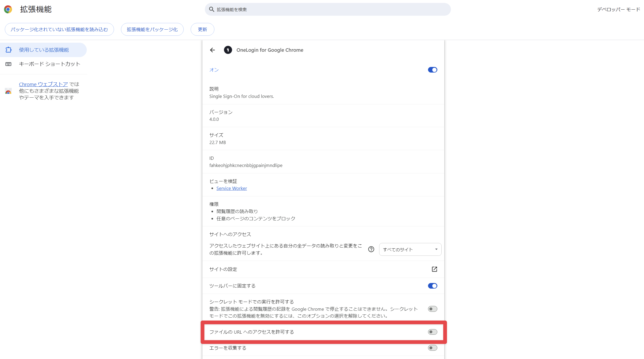This screenshot has height=359, width=644.
Task: Toggle ツールバーに固定する switch
Action: tap(433, 286)
